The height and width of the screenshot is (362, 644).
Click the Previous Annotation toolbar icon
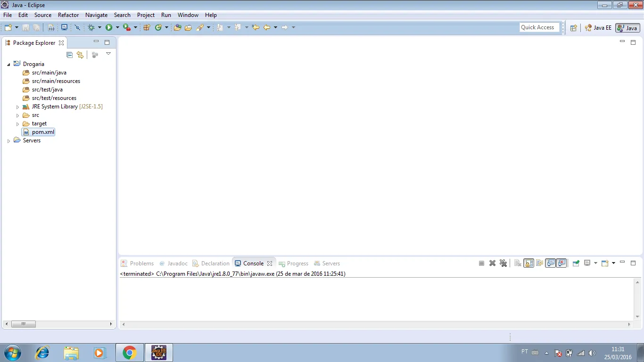[238, 27]
